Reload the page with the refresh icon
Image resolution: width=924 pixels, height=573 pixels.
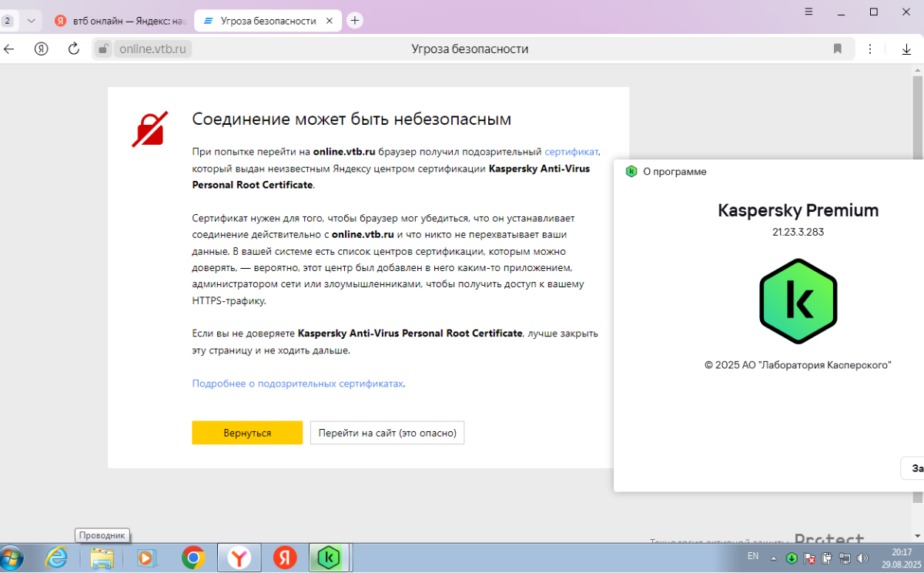(x=74, y=49)
